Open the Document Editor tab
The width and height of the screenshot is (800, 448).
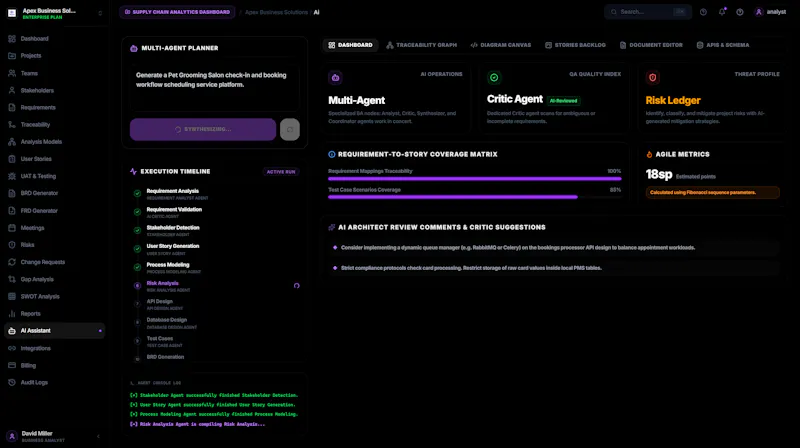point(651,45)
